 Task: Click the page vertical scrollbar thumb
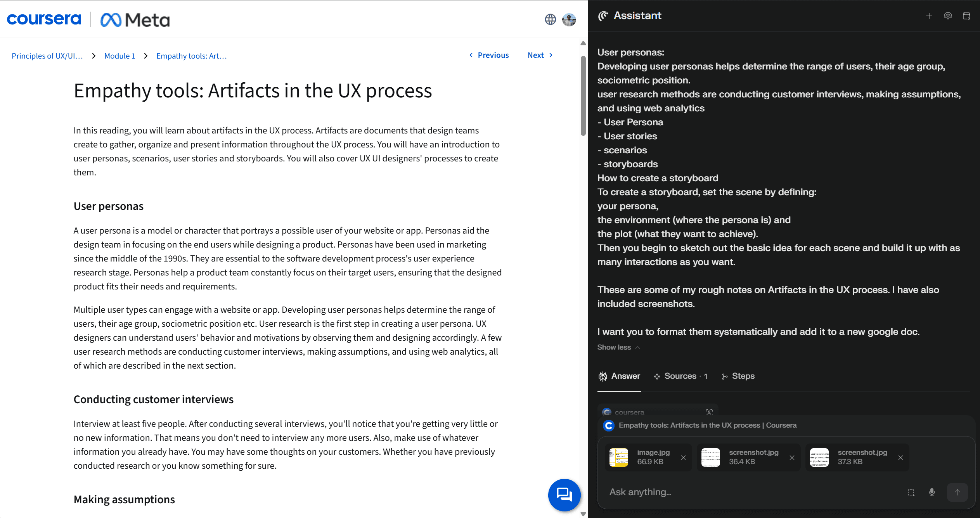[583, 95]
